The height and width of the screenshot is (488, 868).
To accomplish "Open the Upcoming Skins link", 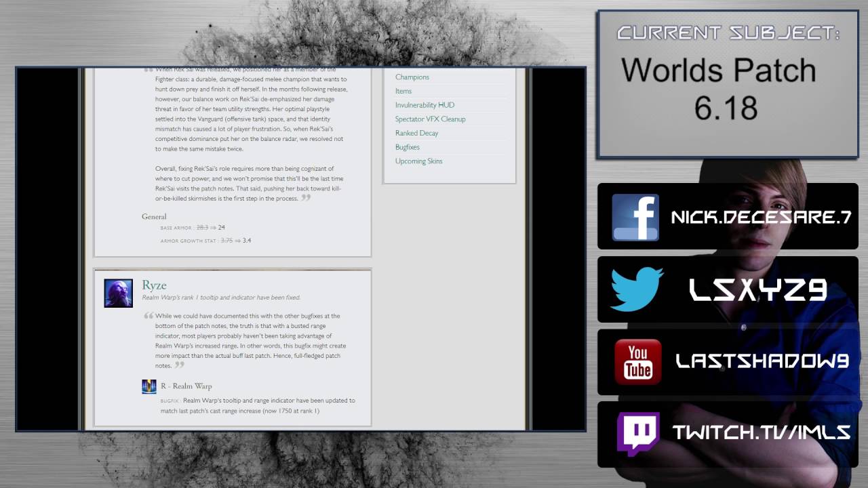I will [419, 161].
